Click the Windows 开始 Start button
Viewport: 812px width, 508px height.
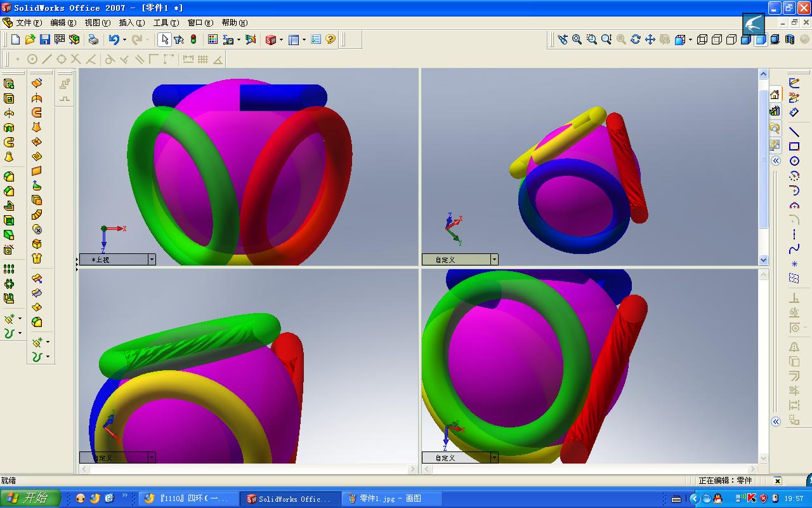click(x=30, y=498)
